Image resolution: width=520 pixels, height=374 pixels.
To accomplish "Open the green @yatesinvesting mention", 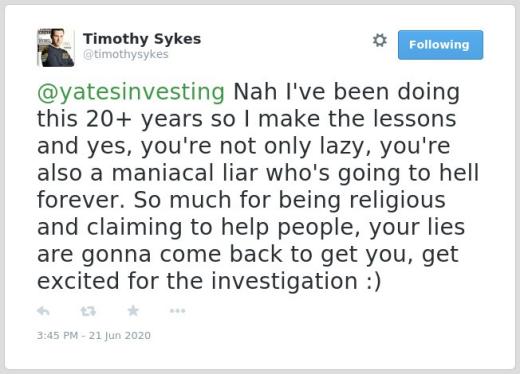I will 131,92.
